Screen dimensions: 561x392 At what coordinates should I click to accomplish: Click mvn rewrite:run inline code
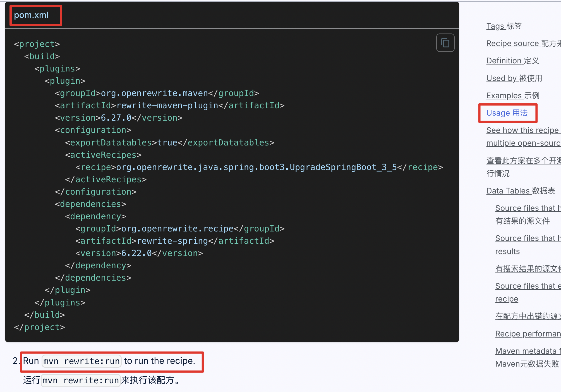pos(81,361)
